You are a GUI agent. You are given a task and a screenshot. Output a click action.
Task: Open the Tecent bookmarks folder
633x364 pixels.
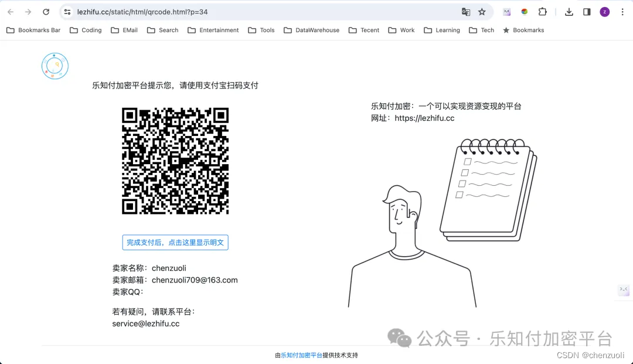tap(364, 30)
